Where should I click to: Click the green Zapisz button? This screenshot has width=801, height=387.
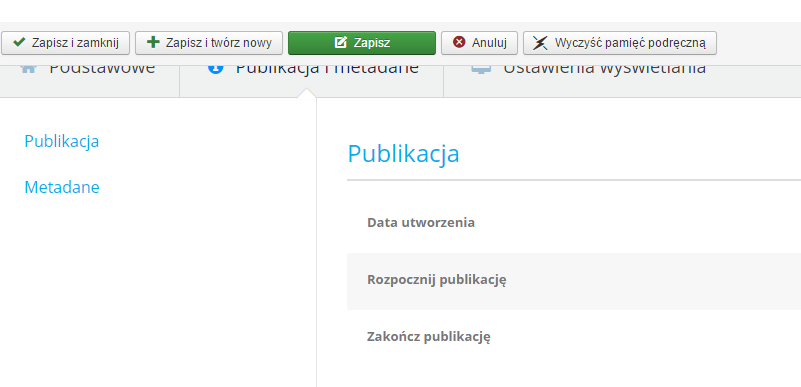[x=362, y=43]
